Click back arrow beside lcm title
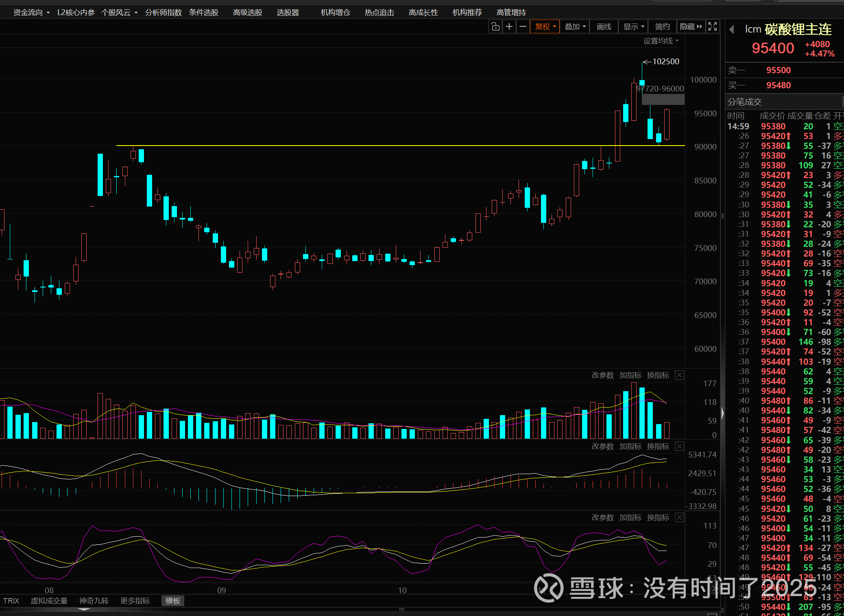The image size is (844, 616). pyautogui.click(x=731, y=29)
